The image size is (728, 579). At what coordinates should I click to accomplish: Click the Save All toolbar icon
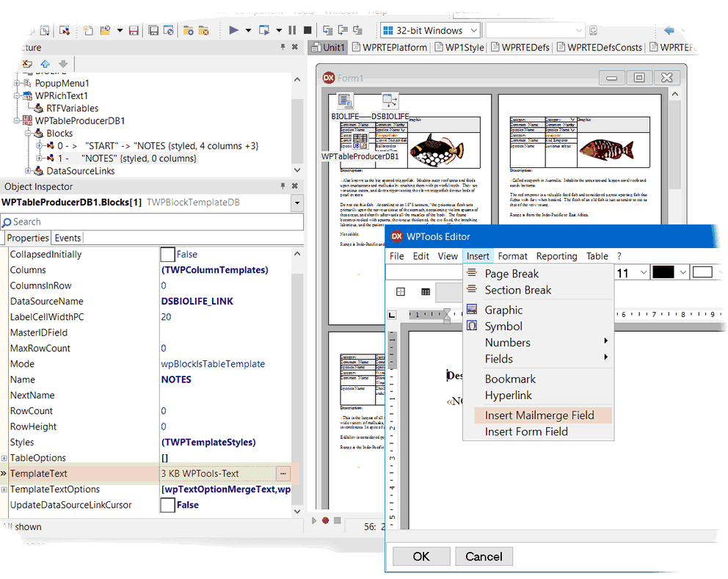point(153,30)
